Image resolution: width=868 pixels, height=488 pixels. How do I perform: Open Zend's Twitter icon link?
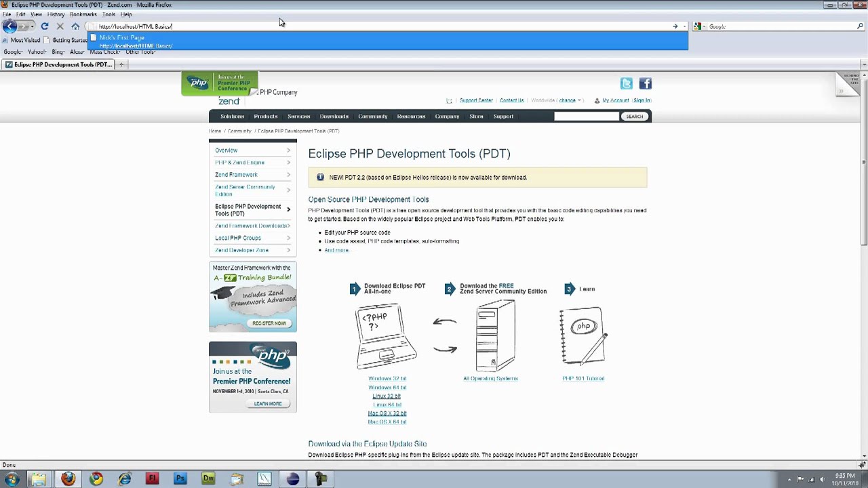point(627,83)
